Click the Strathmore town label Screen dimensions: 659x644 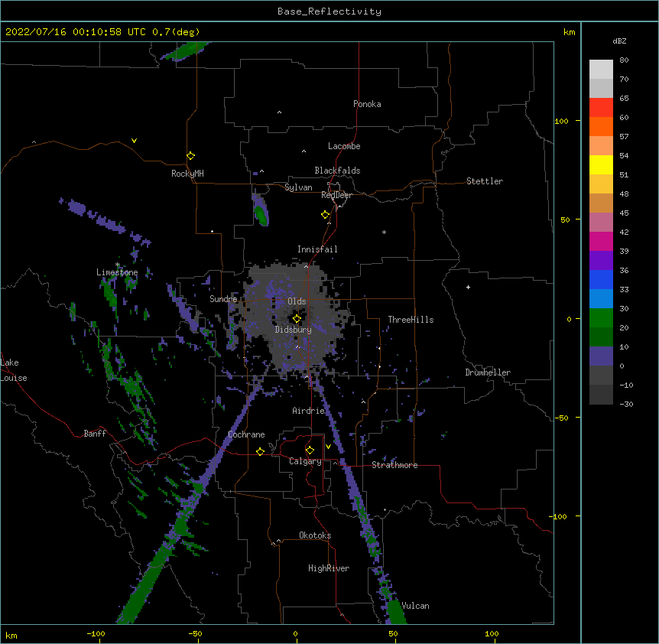click(394, 465)
